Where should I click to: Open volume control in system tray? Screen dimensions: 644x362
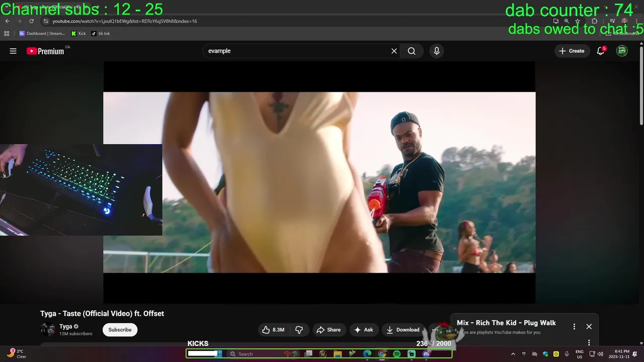600,354
